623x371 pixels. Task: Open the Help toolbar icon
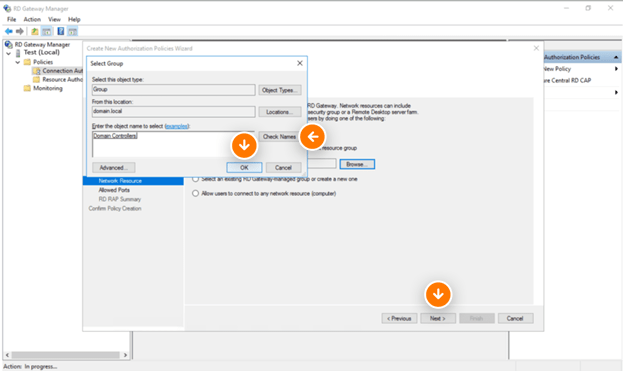coord(61,31)
